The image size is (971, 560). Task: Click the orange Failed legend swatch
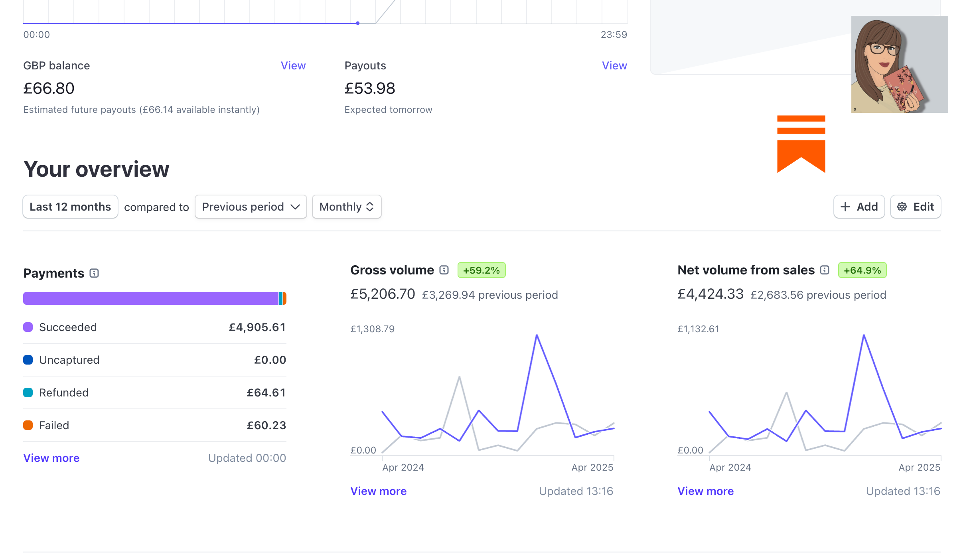[28, 425]
